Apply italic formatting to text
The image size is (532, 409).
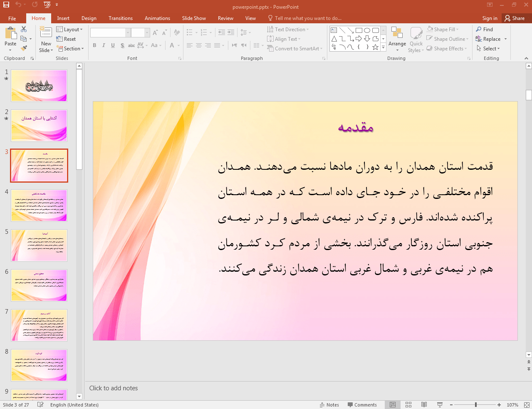coord(103,45)
